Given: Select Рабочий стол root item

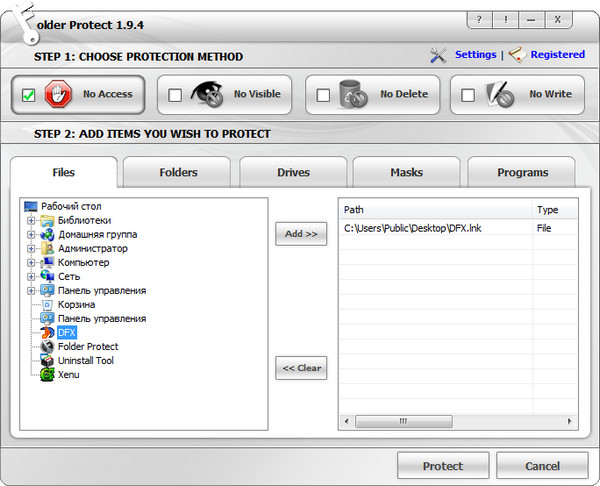Looking at the screenshot, I should [x=71, y=206].
